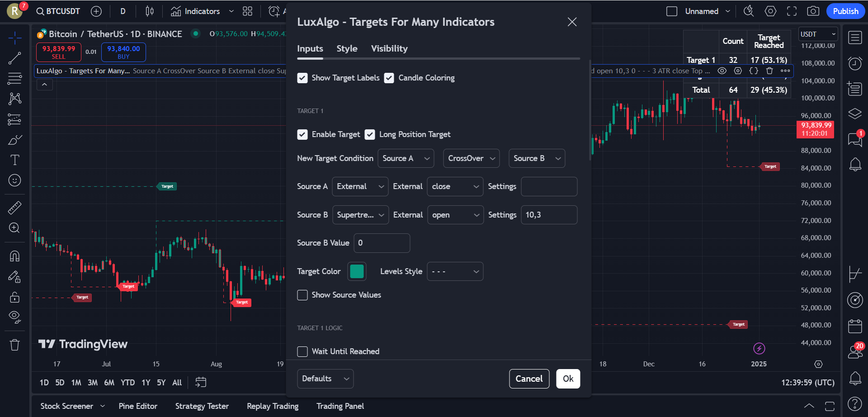Open the Strategy Tester panel
Screen dimensions: 868x417
(202, 406)
